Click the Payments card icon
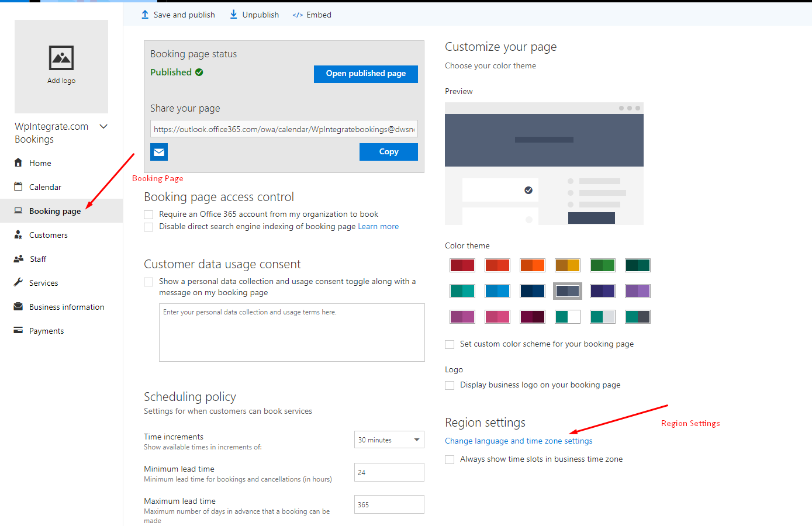812x526 pixels. point(18,330)
